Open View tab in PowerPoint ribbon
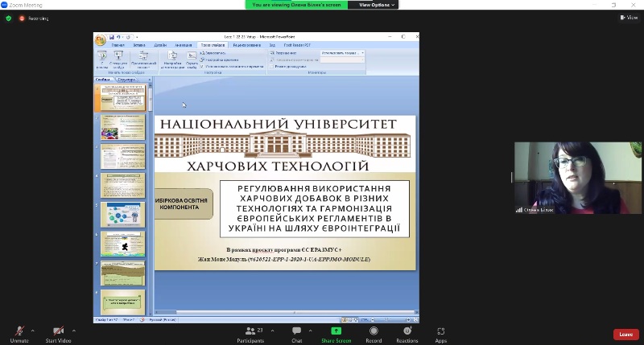This screenshot has width=644, height=345. [x=272, y=45]
